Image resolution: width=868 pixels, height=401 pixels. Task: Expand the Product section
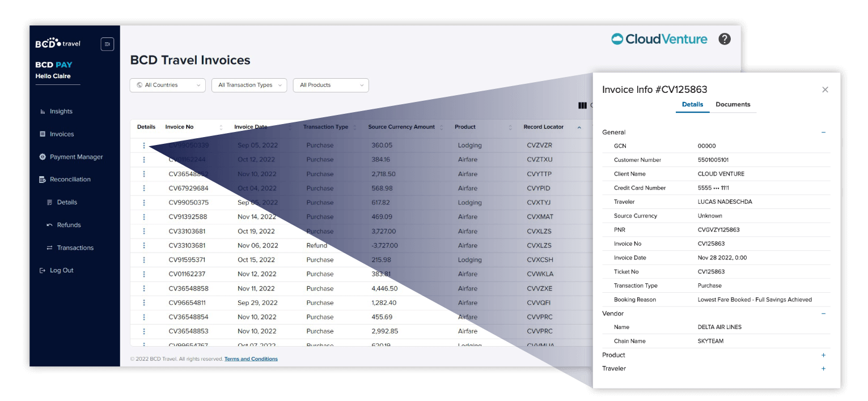tap(823, 355)
